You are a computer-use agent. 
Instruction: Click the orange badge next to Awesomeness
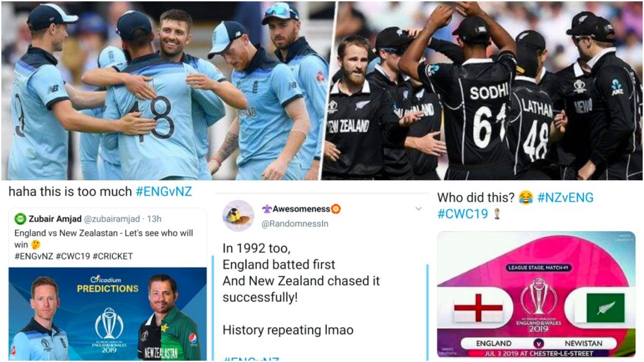pyautogui.click(x=336, y=209)
